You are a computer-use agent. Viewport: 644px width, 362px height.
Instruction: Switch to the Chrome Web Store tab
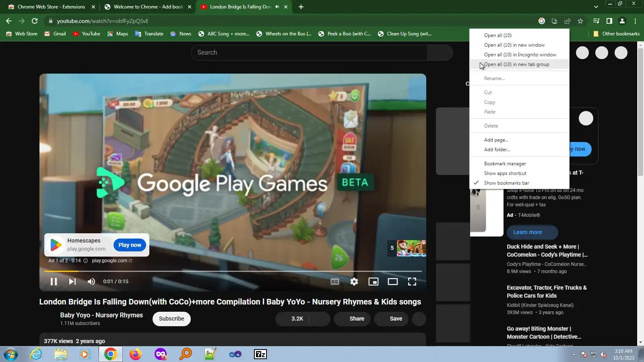(x=51, y=7)
